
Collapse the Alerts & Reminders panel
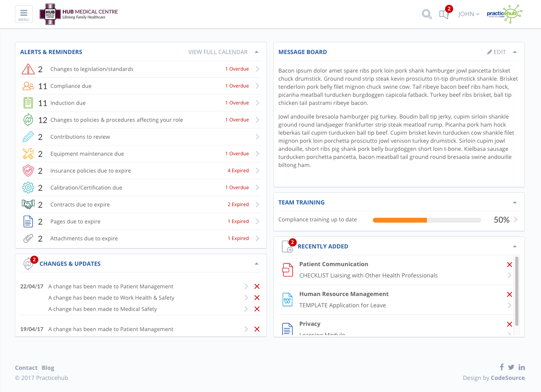coord(256,52)
